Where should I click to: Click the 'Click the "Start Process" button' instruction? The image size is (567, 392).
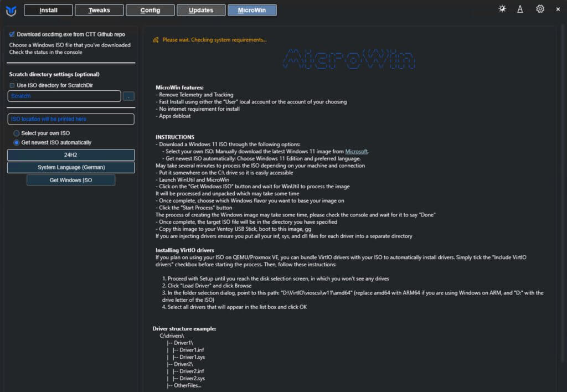[194, 208]
